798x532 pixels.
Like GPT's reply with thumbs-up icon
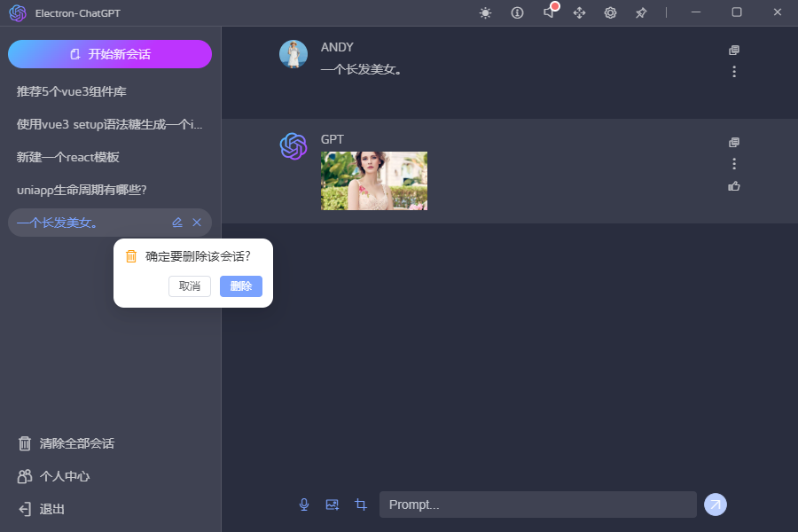point(734,186)
